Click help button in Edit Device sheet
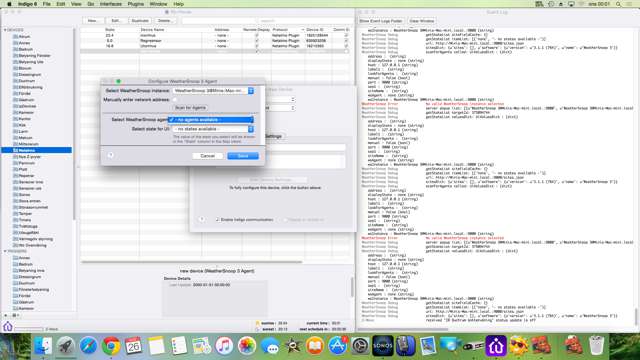This screenshot has width=640, height=360. tap(202, 220)
